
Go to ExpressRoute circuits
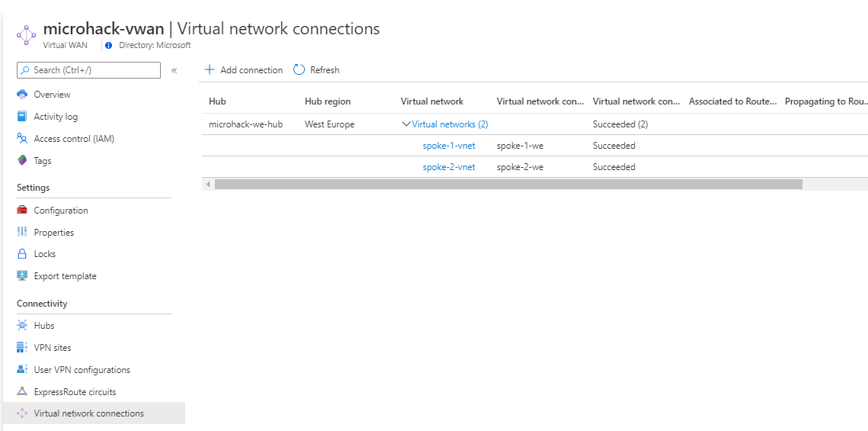pyautogui.click(x=75, y=391)
